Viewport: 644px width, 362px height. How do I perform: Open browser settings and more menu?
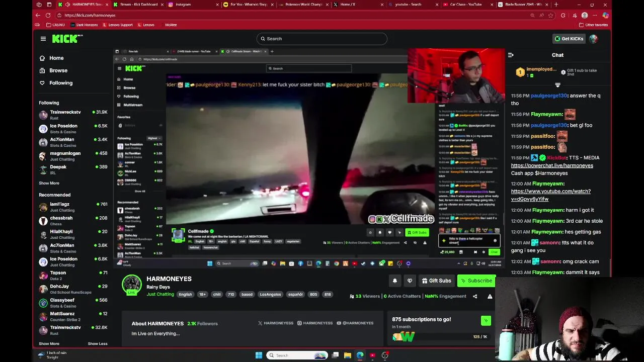[x=595, y=15]
